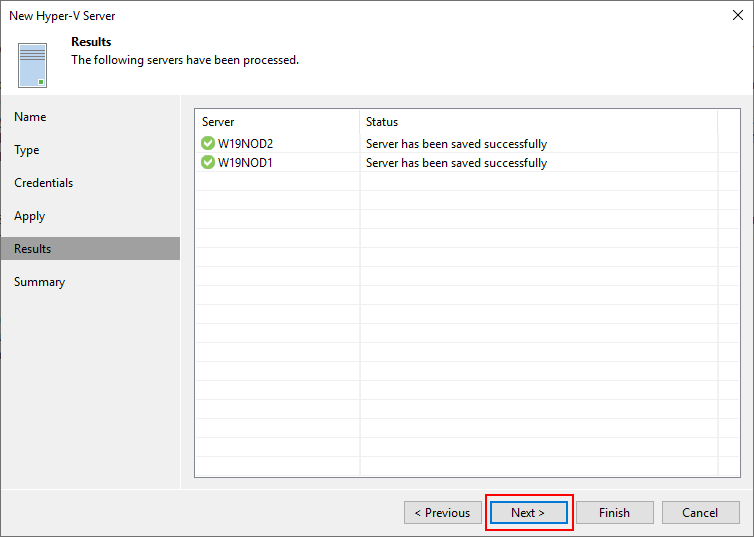Click the W19NOD1 status message text
Viewport: 754px width, 537px height.
point(456,163)
